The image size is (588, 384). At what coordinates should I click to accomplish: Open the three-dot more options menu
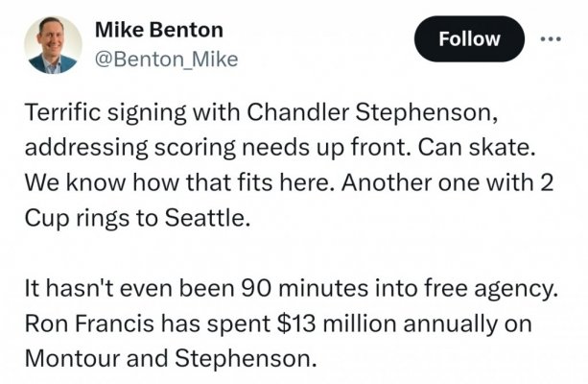tap(551, 38)
